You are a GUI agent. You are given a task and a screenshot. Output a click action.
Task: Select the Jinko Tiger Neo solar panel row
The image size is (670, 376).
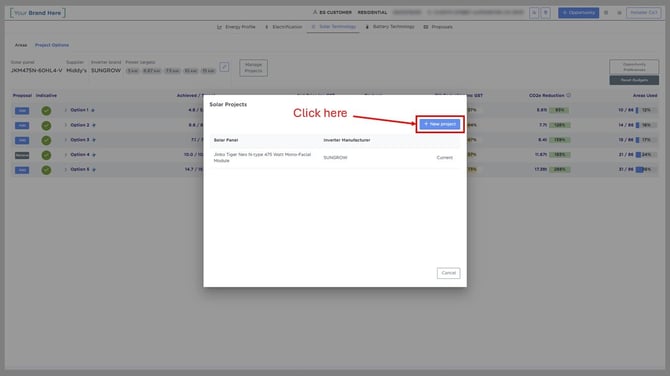tap(335, 158)
